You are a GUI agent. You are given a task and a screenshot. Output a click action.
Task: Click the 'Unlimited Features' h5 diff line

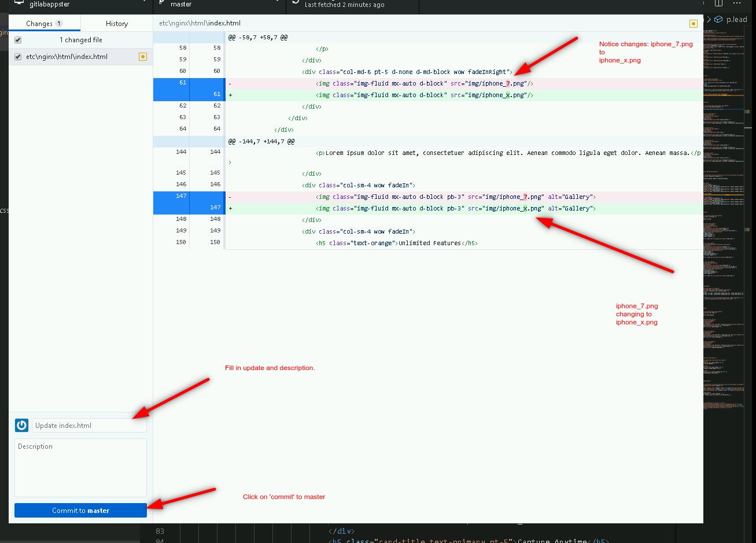[x=396, y=243]
